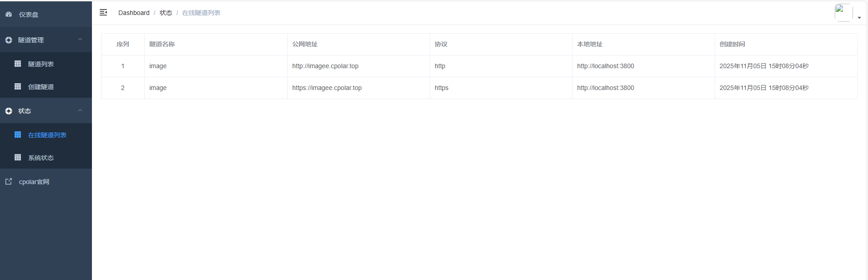Click the 序列 column header
Screen dimensions: 868x280
tap(123, 44)
